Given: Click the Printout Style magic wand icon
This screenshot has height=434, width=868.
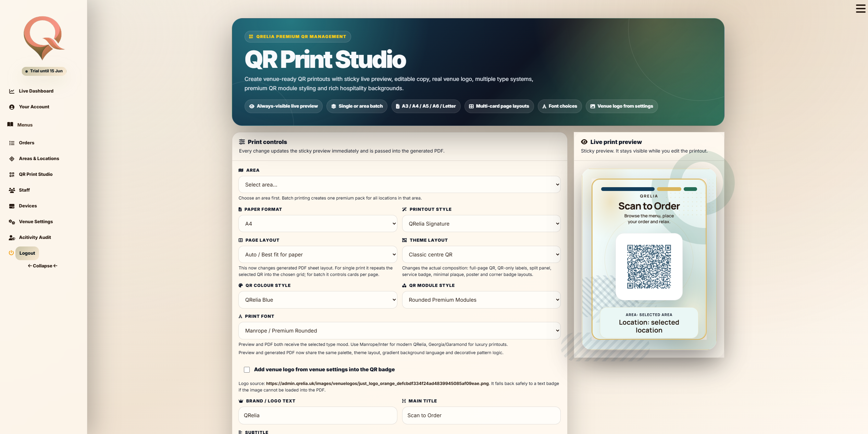Looking at the screenshot, I should pos(404,209).
